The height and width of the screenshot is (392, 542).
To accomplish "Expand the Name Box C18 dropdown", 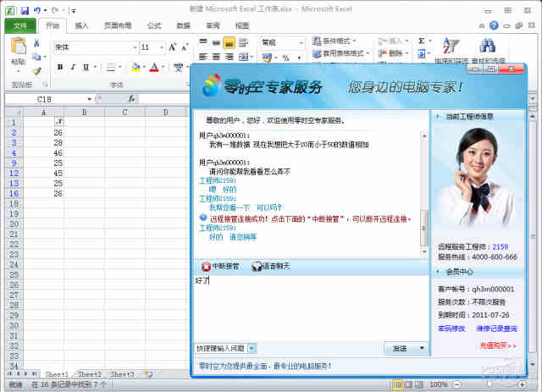I will pos(89,99).
